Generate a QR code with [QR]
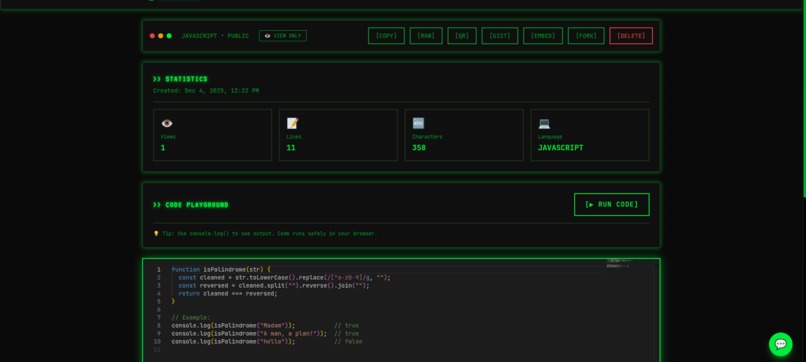Image resolution: width=806 pixels, height=362 pixels. [462, 36]
